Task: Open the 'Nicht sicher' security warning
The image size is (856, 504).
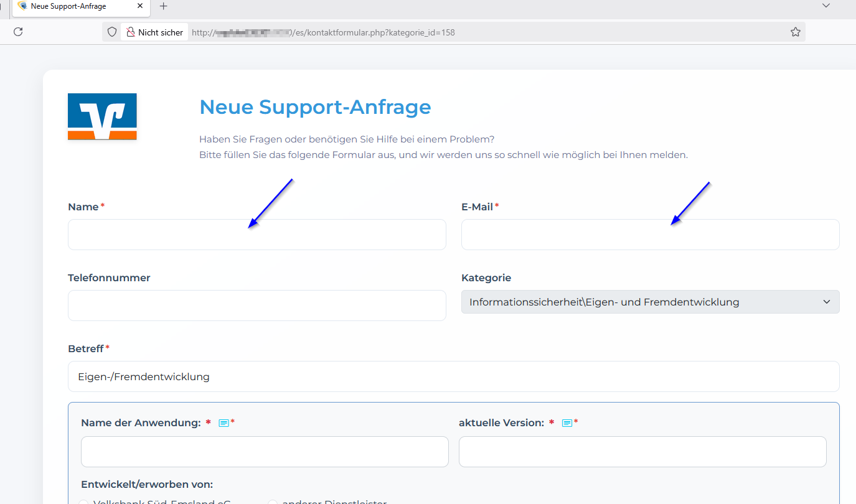Action: click(x=155, y=32)
